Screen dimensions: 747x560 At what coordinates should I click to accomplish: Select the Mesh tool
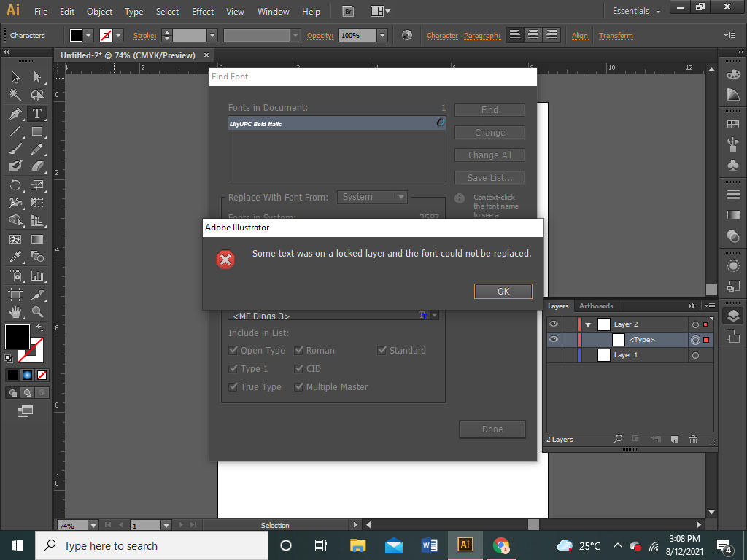point(15,239)
